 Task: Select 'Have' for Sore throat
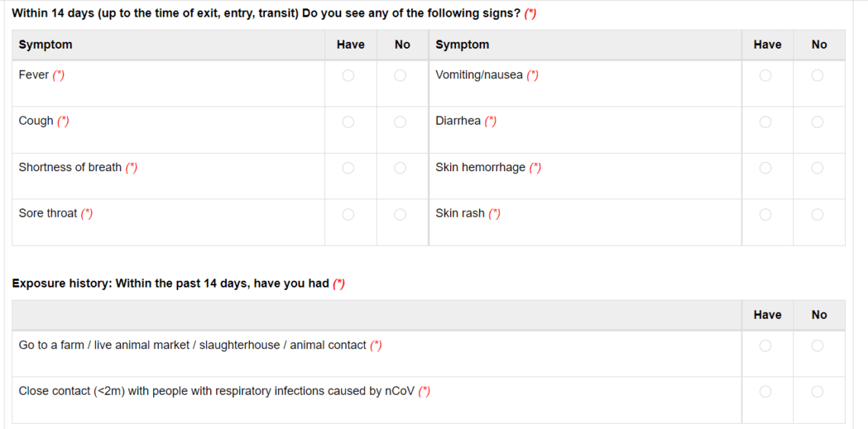(x=348, y=214)
